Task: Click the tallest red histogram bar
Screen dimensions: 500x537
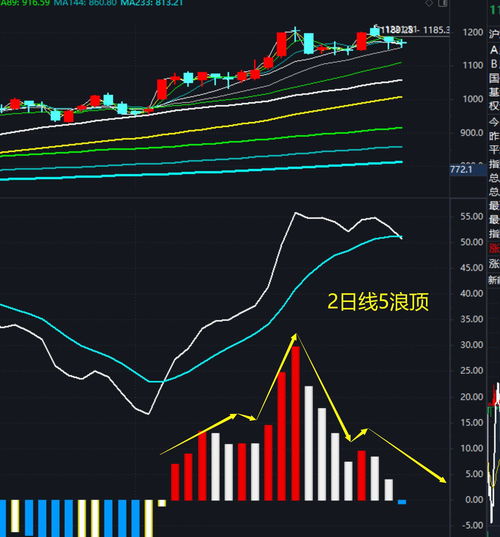Action: coord(296,424)
